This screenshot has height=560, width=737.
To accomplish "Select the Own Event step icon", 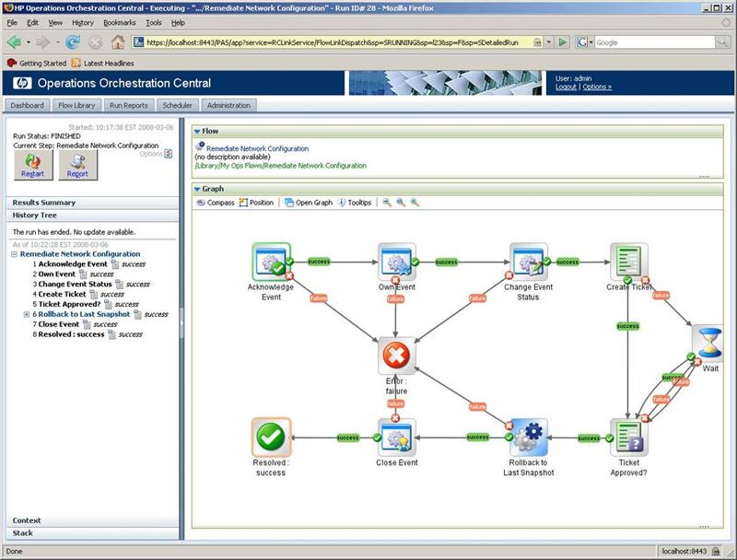I will point(397,262).
